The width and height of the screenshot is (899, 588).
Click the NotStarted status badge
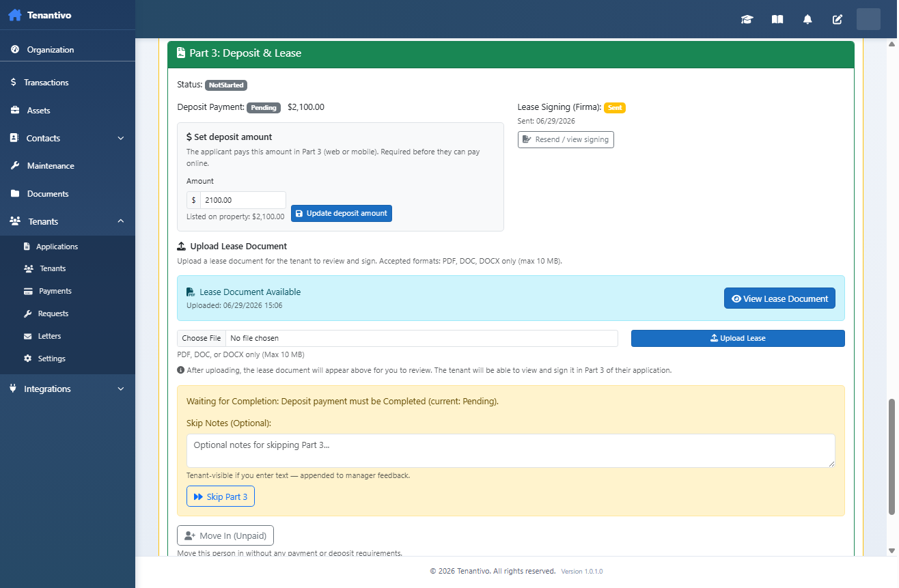tap(225, 85)
